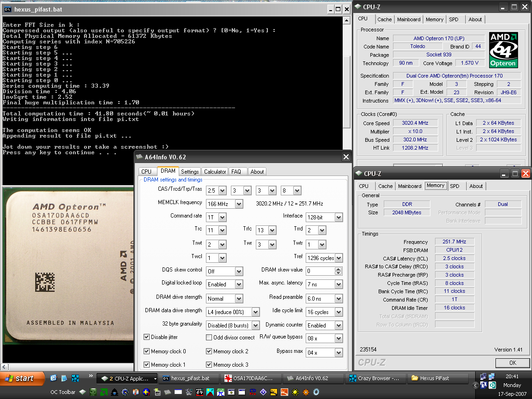Open the A64Info Calculator tab
This screenshot has height=399, width=532.
click(x=215, y=172)
